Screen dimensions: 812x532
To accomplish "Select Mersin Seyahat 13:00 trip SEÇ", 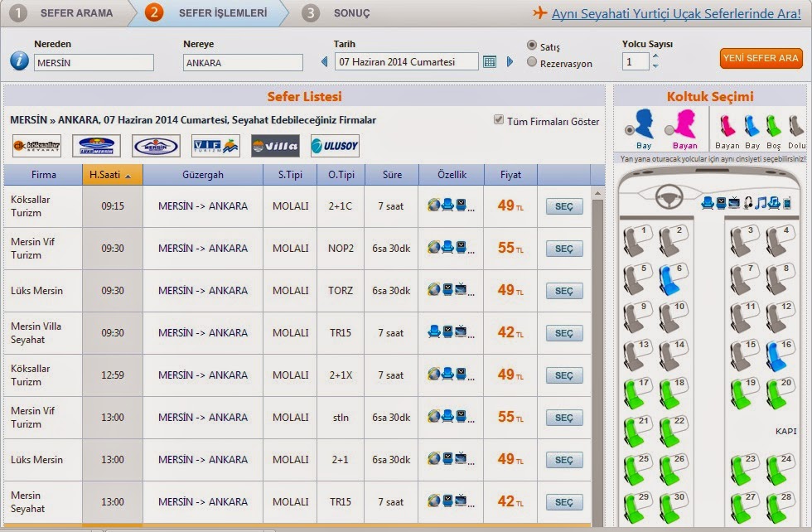I will tap(564, 502).
